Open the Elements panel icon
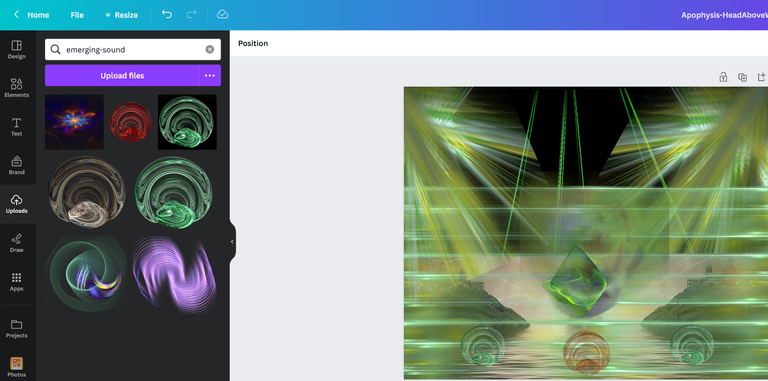The image size is (768, 381). point(16,84)
